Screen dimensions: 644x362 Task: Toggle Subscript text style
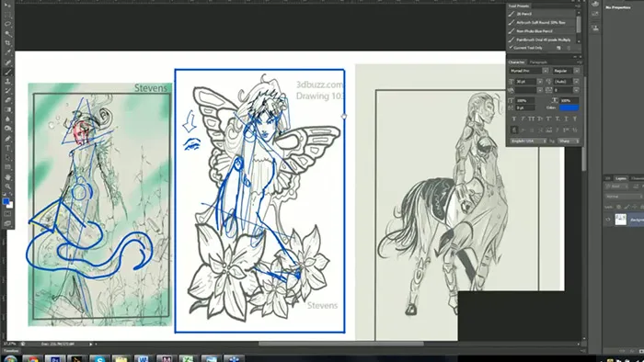point(558,119)
